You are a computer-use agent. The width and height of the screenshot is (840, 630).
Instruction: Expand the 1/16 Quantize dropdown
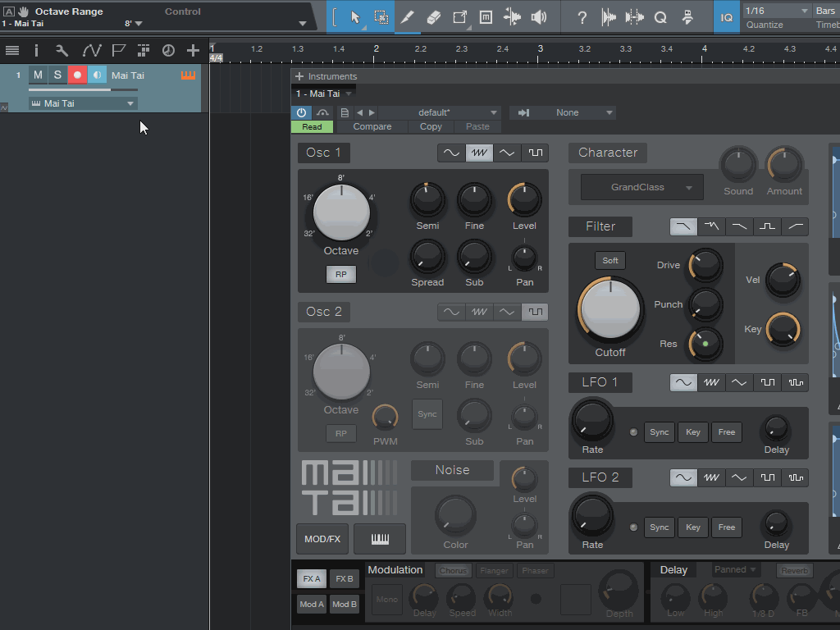[x=776, y=11]
